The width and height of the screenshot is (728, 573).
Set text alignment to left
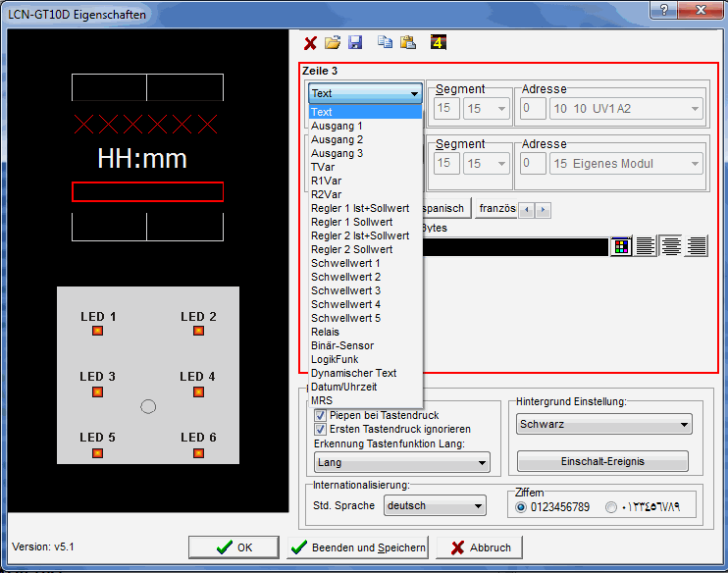[646, 247]
